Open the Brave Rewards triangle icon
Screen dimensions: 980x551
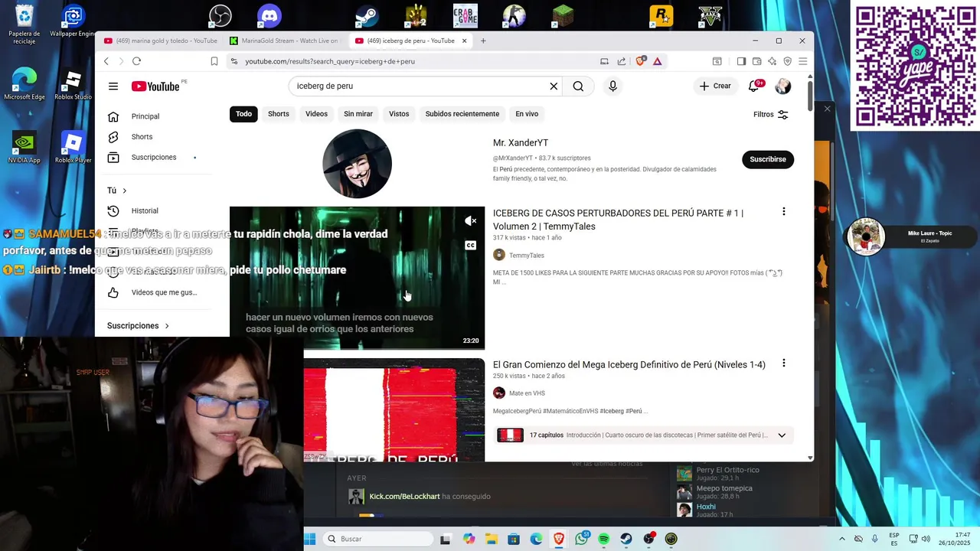tap(657, 61)
